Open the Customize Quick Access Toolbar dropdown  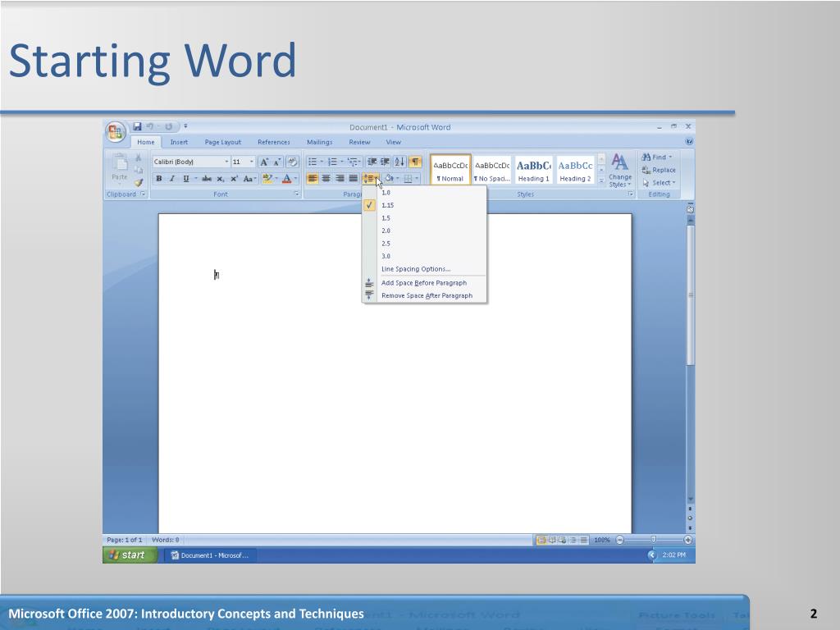coord(185,126)
